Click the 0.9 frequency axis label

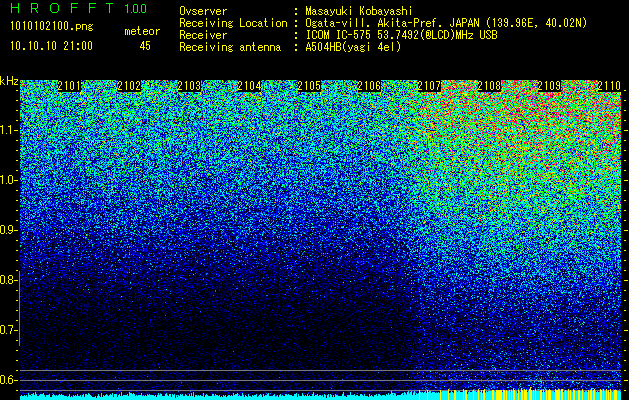[x=7, y=230]
